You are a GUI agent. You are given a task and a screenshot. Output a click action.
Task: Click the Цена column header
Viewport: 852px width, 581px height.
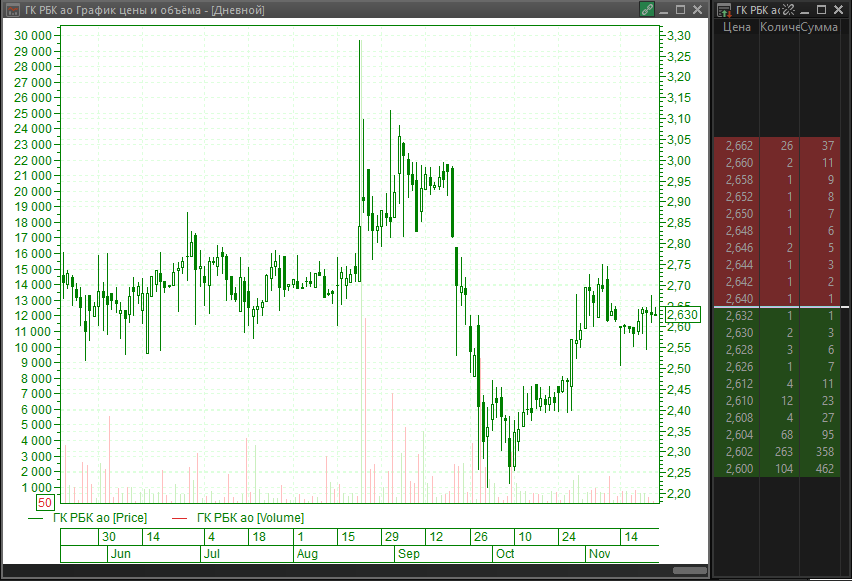coord(736,27)
